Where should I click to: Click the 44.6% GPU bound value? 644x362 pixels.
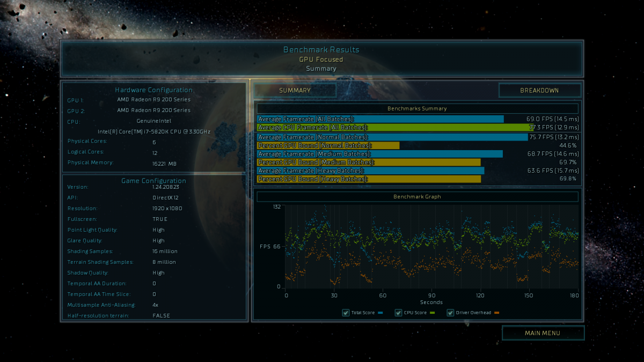568,145
